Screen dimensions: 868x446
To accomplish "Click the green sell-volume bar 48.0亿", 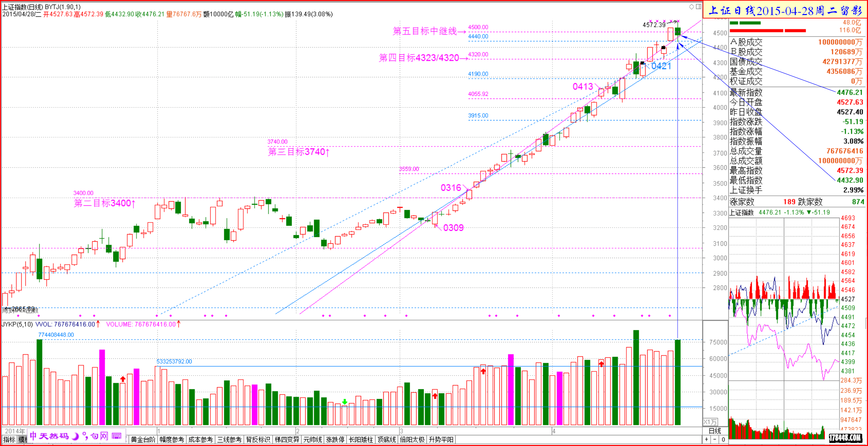I will 745,23.
